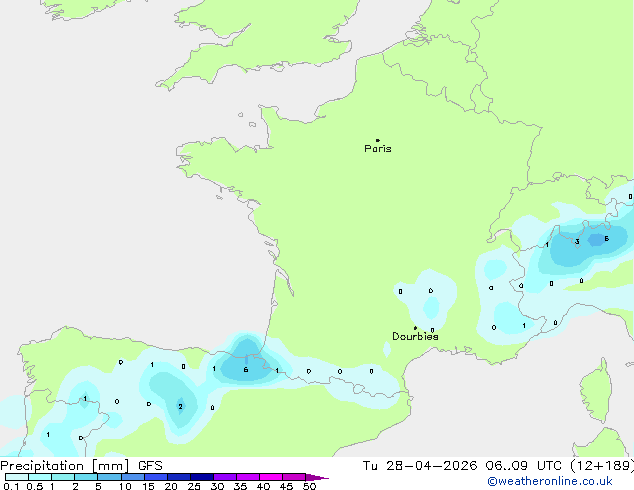Select the 15–20 mm legend swatch
The height and width of the screenshot is (490, 634).
point(155,477)
